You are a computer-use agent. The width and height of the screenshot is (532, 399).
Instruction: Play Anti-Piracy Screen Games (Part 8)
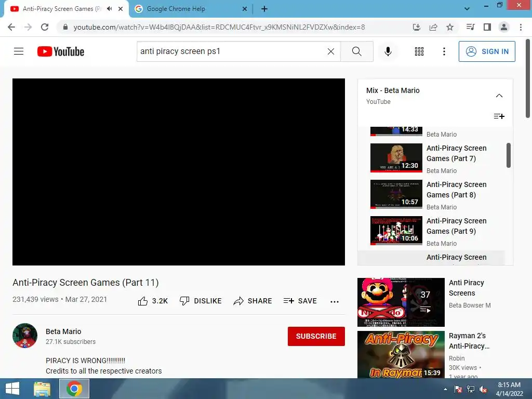[x=396, y=194]
